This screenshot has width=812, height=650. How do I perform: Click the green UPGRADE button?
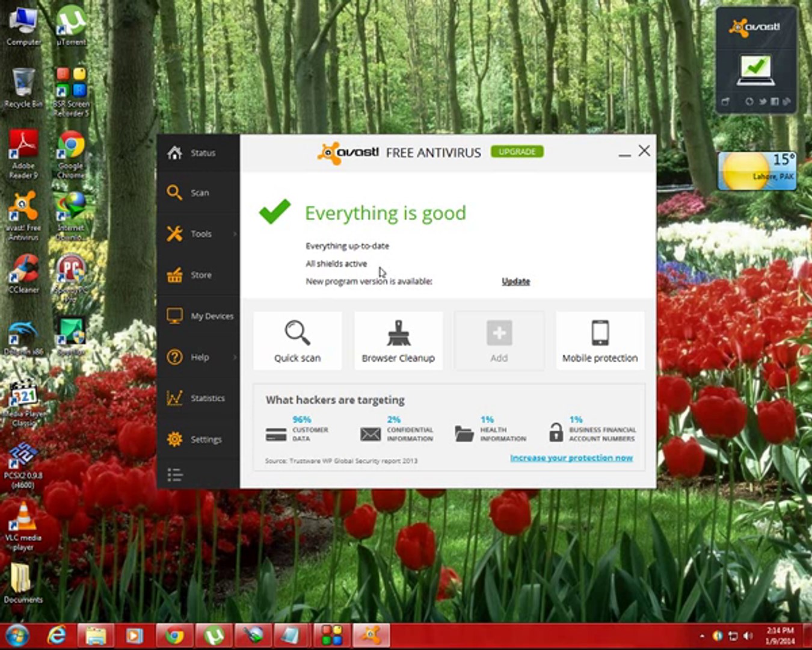tap(517, 152)
